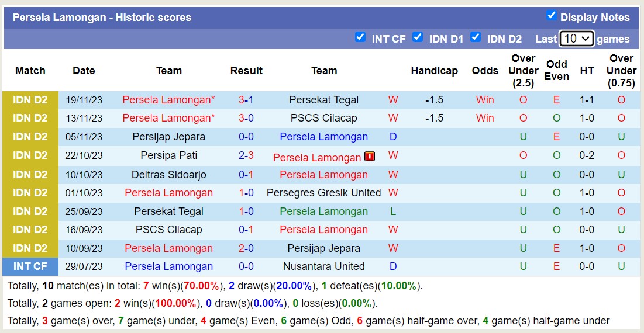Open the 3-0 result against PSCS Cilacap
The width and height of the screenshot is (644, 333).
(x=246, y=118)
